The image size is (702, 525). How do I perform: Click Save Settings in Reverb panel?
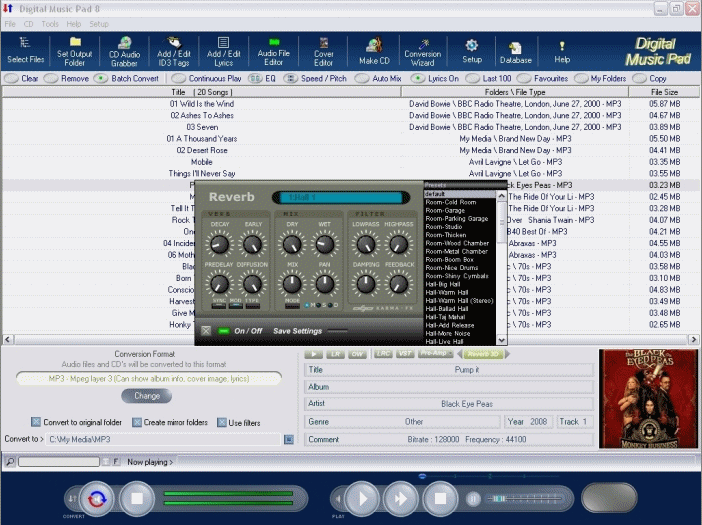click(x=297, y=331)
